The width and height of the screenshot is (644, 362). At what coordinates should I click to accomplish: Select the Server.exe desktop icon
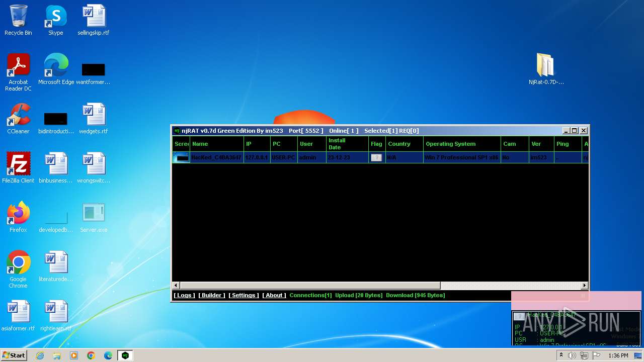coord(93,217)
